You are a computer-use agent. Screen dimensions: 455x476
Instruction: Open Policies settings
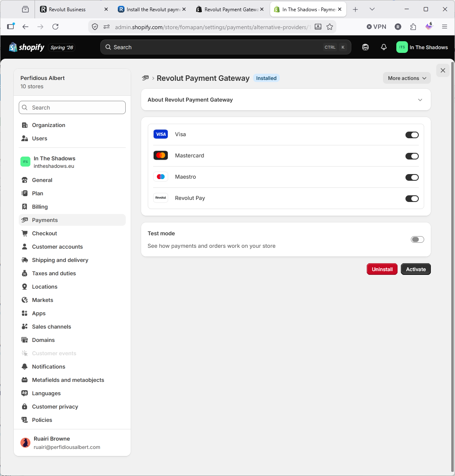click(x=72, y=420)
